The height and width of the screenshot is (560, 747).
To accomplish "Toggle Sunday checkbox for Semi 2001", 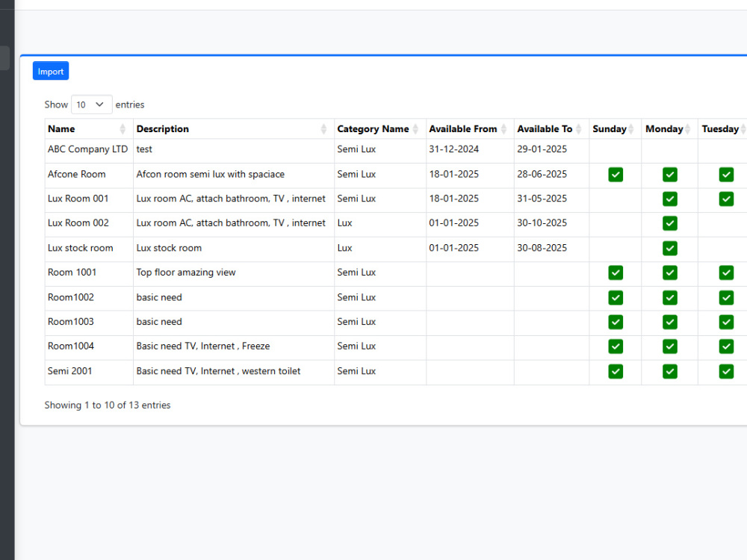I will tap(616, 371).
